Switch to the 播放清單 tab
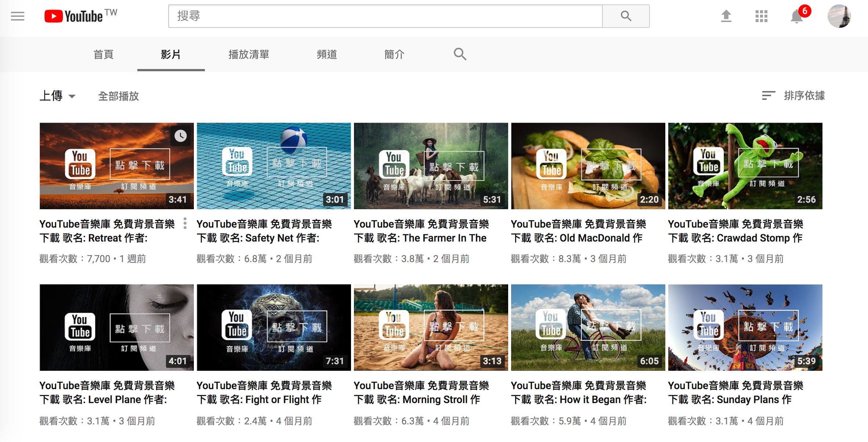 (x=249, y=54)
